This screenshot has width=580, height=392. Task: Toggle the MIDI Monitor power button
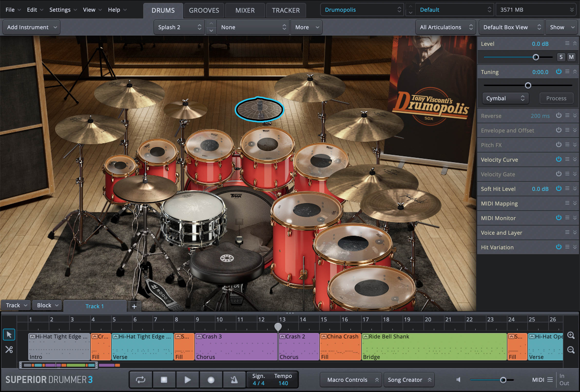coord(559,218)
